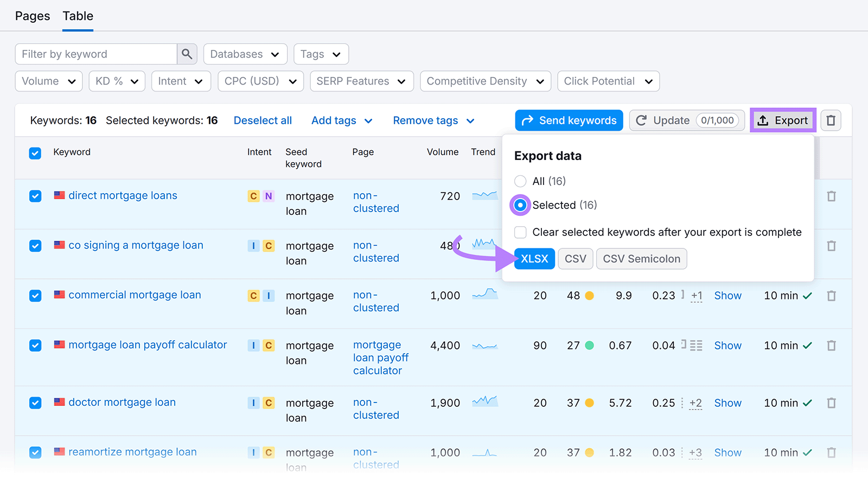The image size is (868, 479).
Task: Click the search magnifier icon beside keyword filter
Action: pyautogui.click(x=187, y=54)
